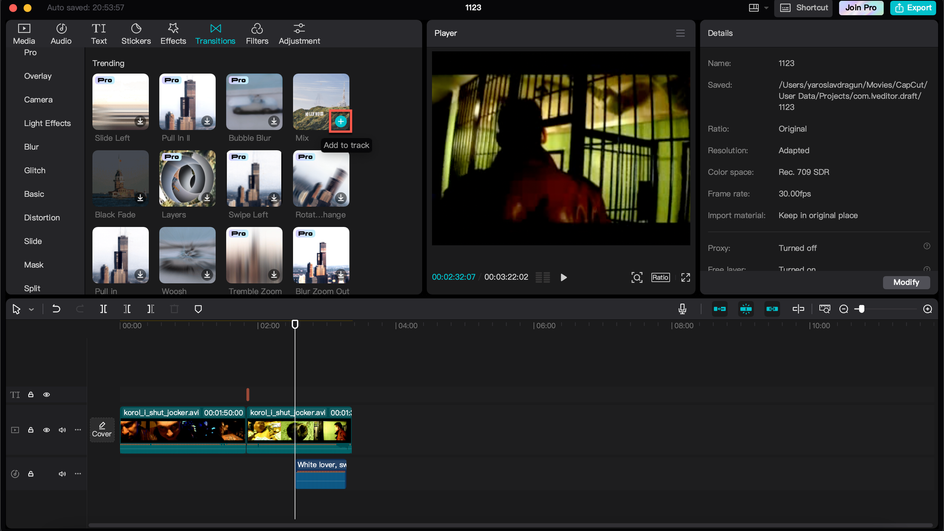Select the Mask transitions category
The height and width of the screenshot is (531, 944).
coord(34,264)
